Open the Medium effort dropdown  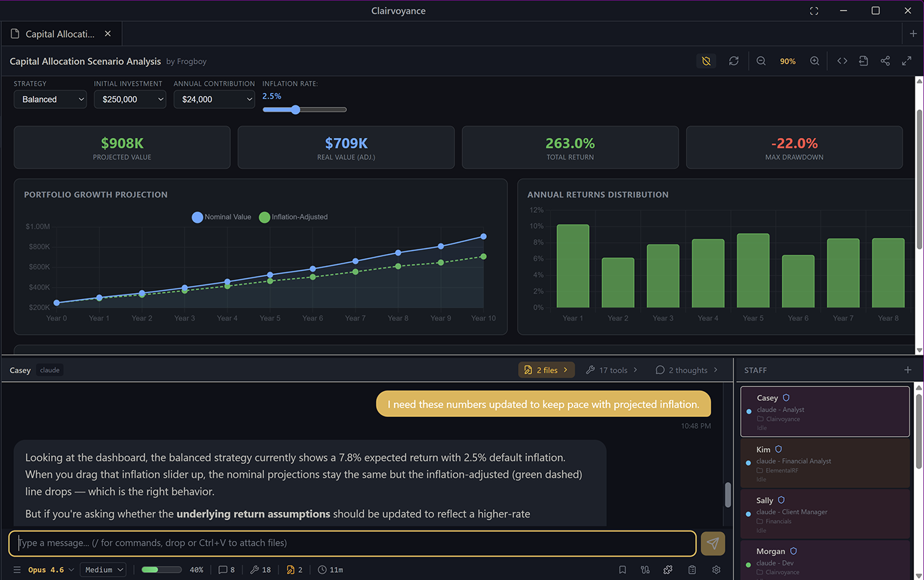pyautogui.click(x=103, y=570)
